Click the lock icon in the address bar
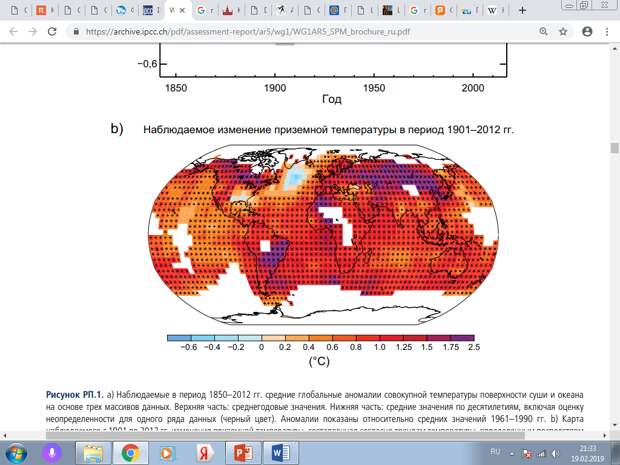This screenshot has width=620, height=465. coord(76,32)
